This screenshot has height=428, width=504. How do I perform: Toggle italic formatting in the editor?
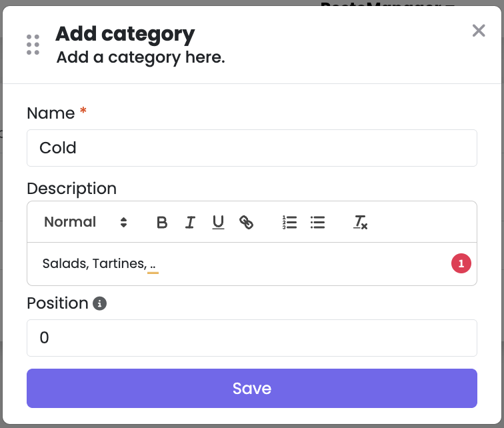(x=190, y=222)
